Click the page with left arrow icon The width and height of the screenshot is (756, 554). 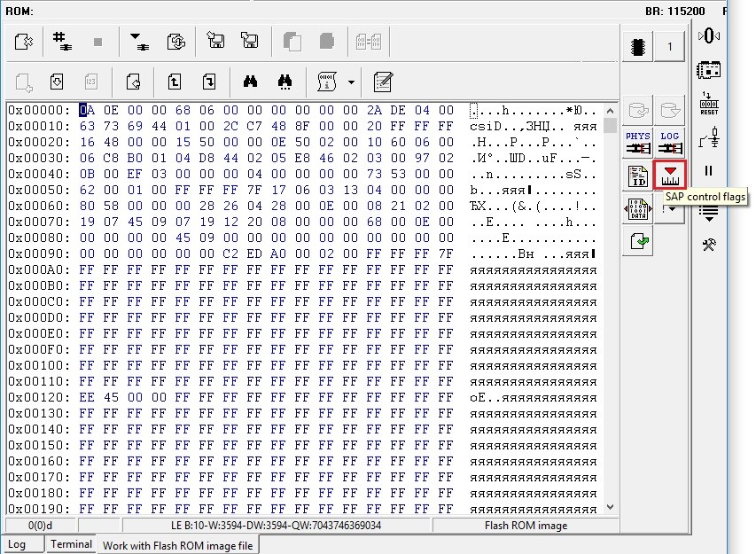133,82
